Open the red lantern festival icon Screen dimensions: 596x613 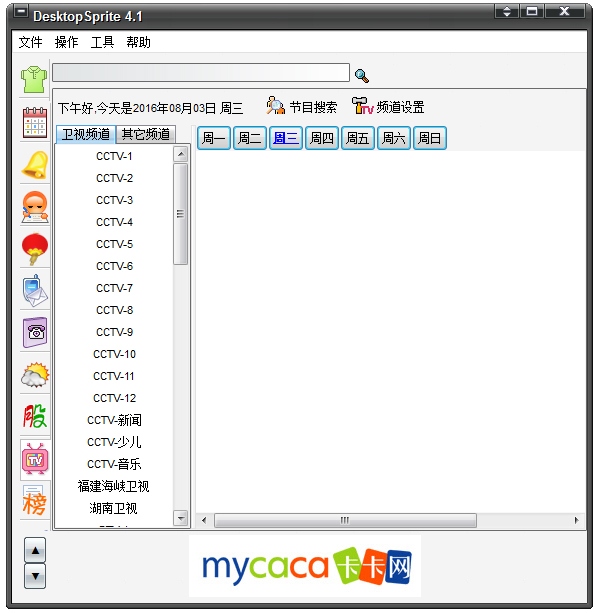35,249
